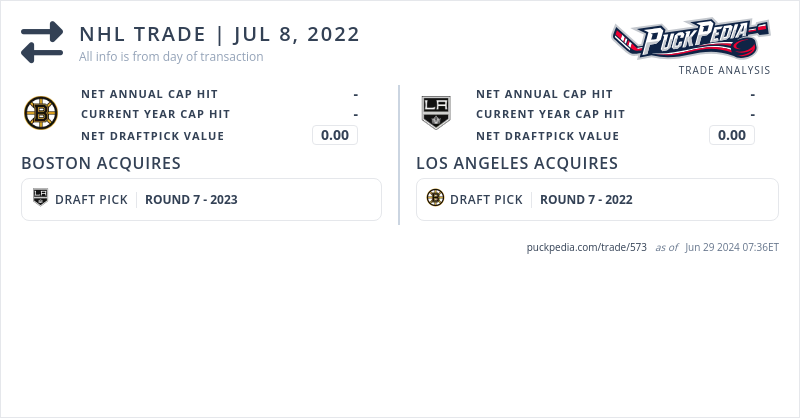Screen dimensions: 800x418
Task: Click the timestamp Jun 29 2024 07:36ET
Action: pyautogui.click(x=732, y=247)
